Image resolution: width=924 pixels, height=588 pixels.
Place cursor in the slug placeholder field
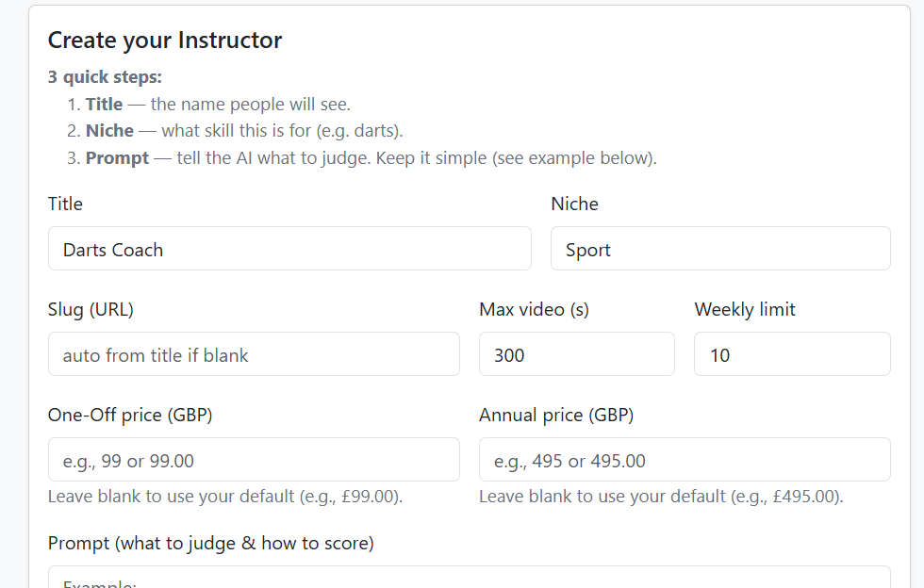tap(254, 353)
